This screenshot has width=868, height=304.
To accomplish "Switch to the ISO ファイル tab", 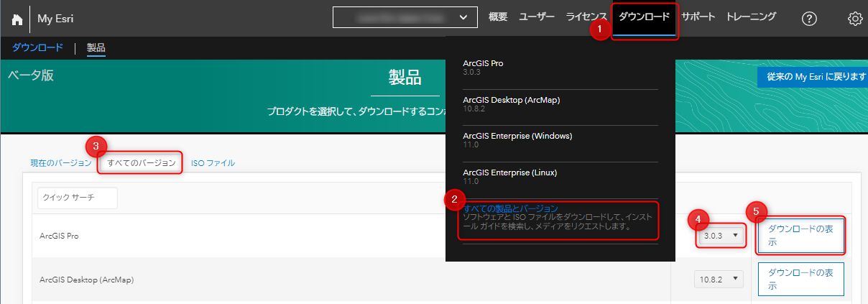I will tap(213, 163).
